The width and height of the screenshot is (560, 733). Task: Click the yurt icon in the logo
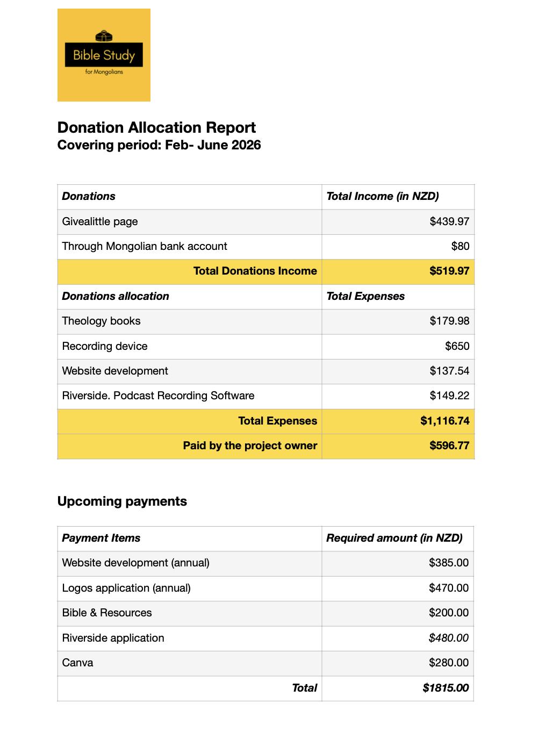[x=104, y=36]
